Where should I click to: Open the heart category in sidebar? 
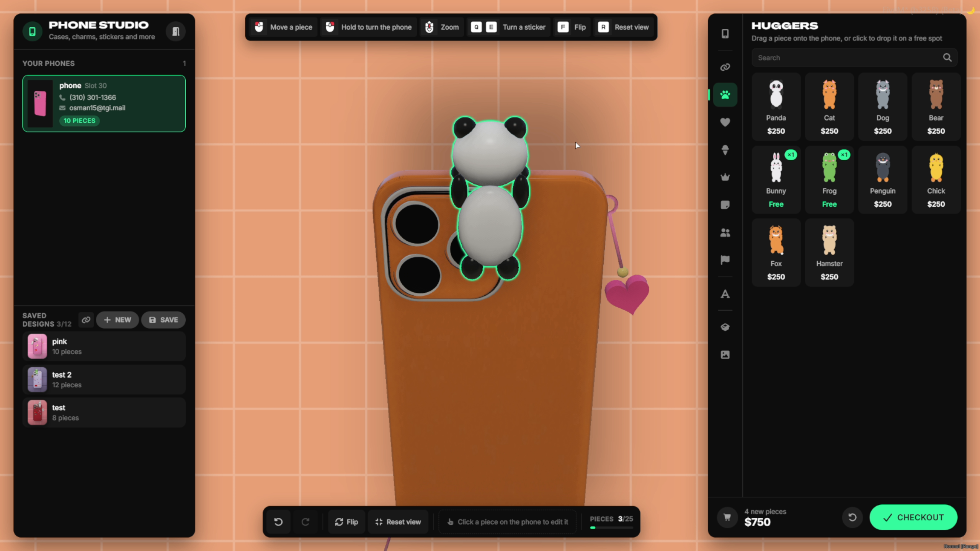[725, 122]
